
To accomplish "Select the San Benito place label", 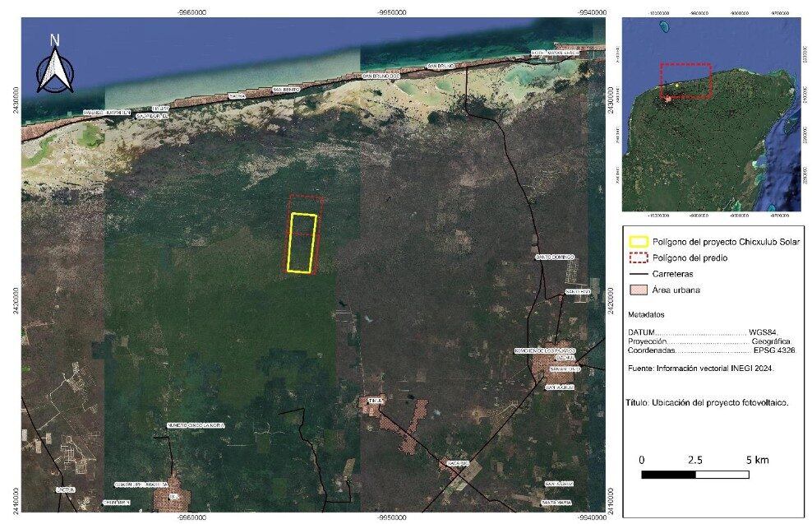I will coord(287,89).
